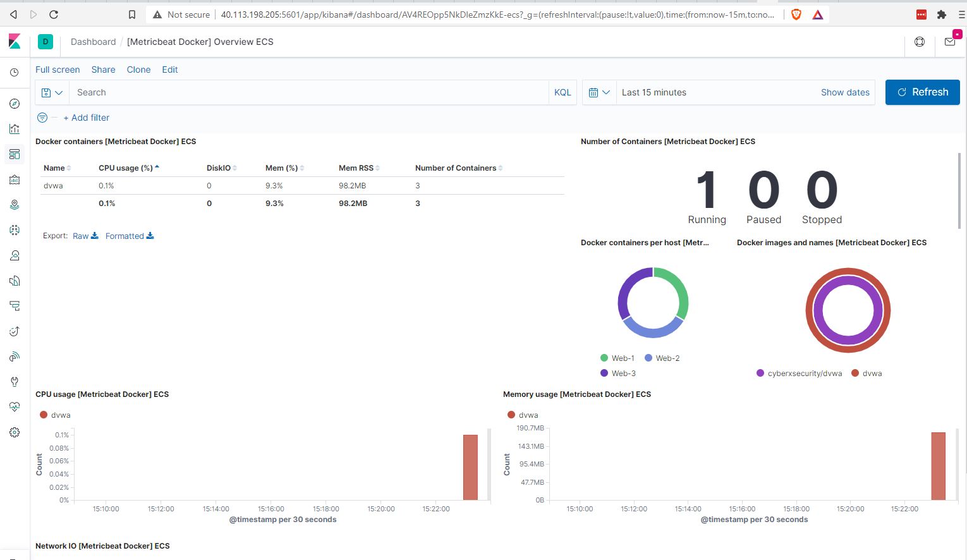Click the blue Refresh button
The height and width of the screenshot is (560, 967).
click(922, 92)
